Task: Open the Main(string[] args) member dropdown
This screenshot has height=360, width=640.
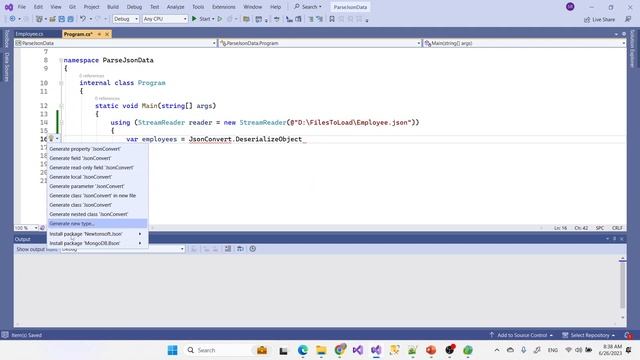Action: pyautogui.click(x=524, y=43)
